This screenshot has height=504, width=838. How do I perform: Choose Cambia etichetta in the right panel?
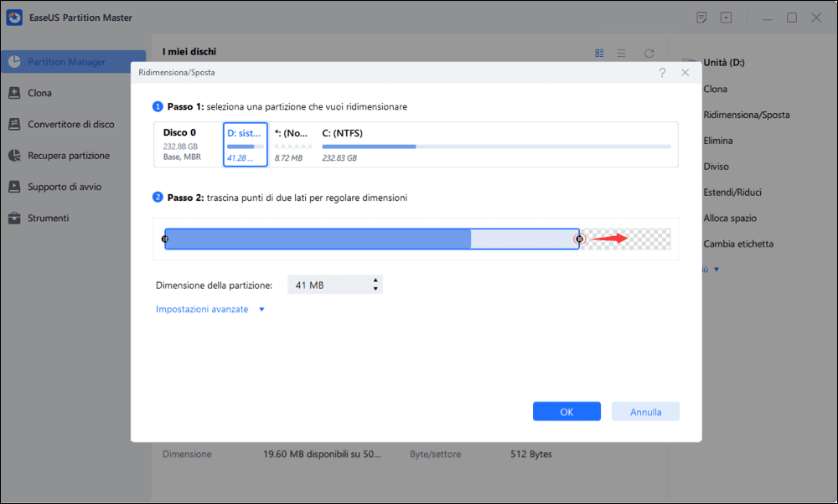pos(738,244)
